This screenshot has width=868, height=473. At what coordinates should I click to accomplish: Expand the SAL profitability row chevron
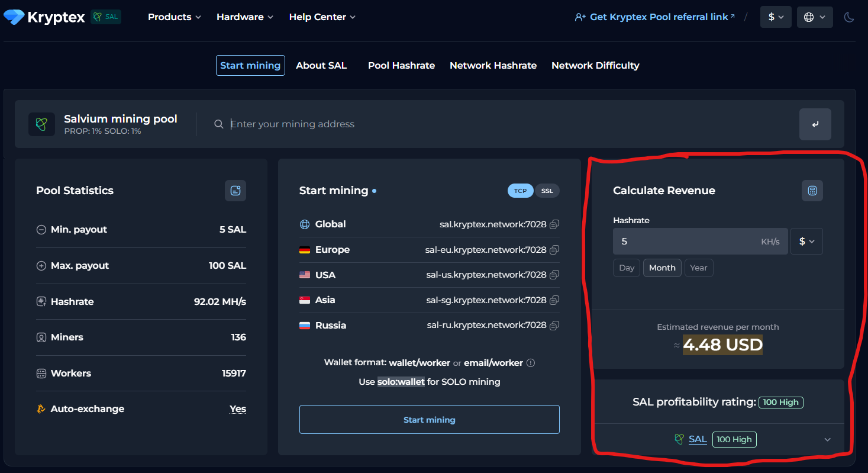point(828,439)
